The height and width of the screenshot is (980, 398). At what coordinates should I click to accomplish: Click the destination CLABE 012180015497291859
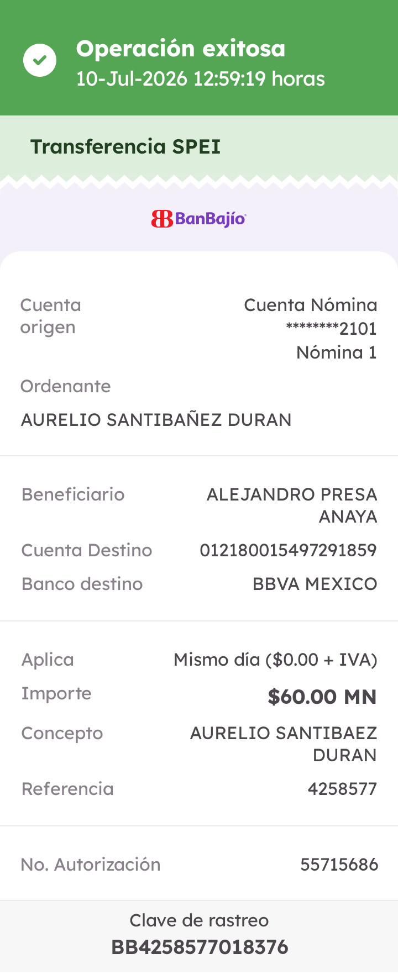click(x=288, y=550)
